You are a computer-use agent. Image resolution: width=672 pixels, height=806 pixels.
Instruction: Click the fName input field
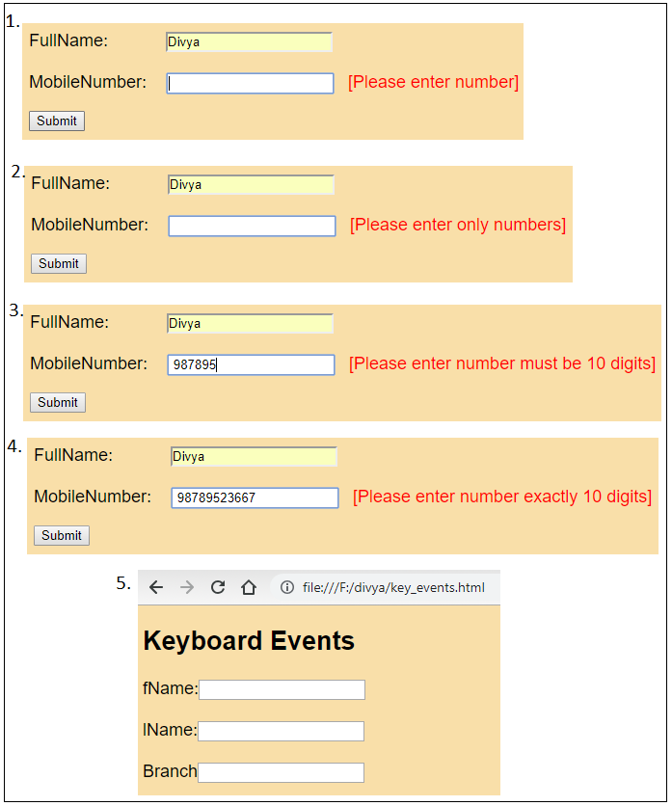pos(282,690)
